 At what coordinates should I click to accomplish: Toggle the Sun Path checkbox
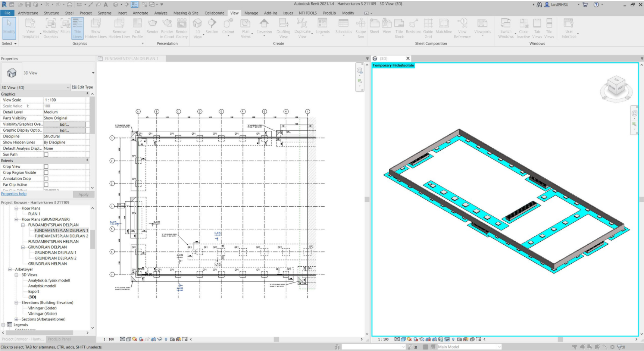coord(46,154)
